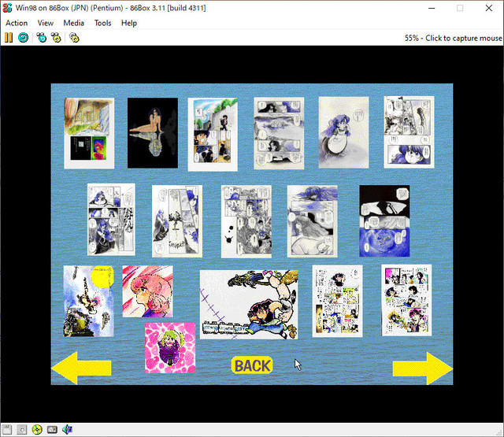Open the watercolor room artwork thumbnail

[89, 133]
